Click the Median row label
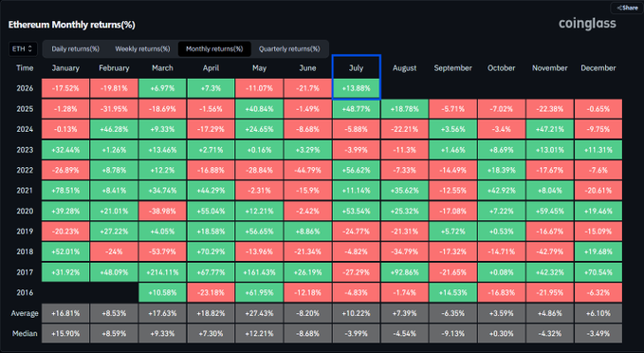644x353 pixels. tap(25, 333)
